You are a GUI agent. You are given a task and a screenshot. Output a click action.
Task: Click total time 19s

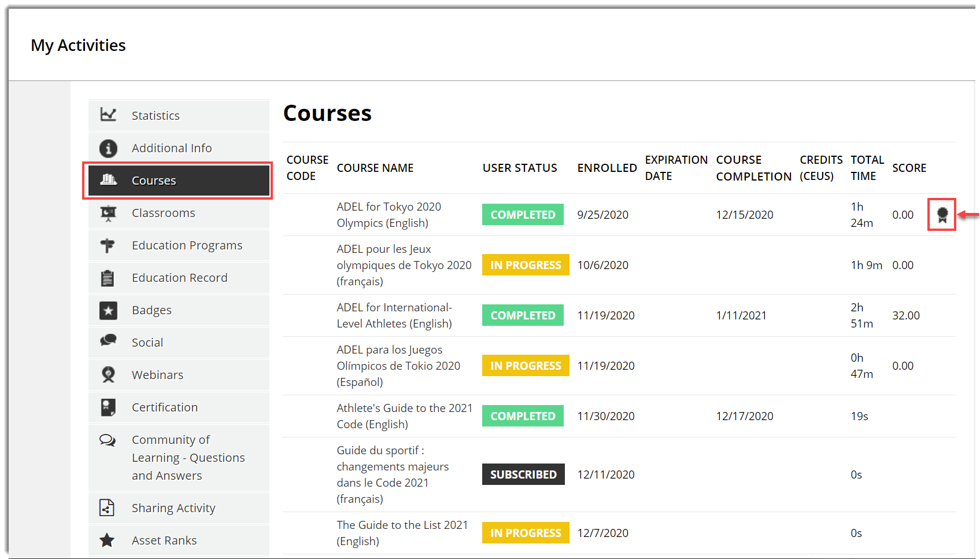tap(859, 416)
